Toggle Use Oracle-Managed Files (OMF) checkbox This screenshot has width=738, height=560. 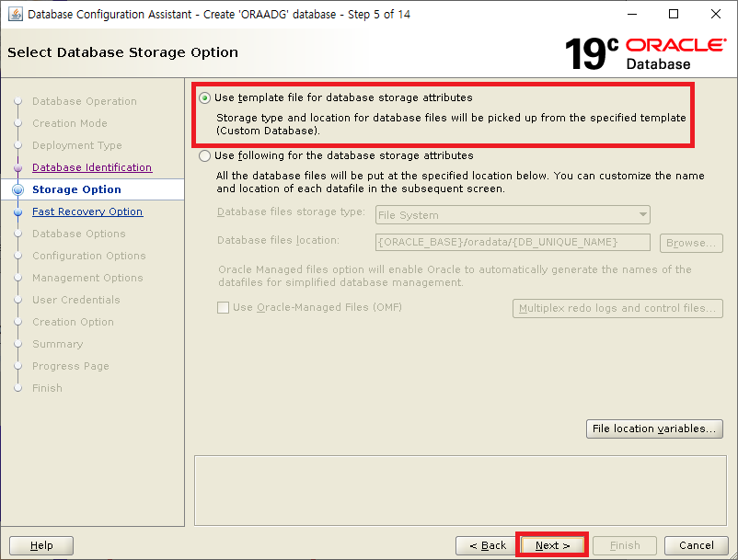point(223,307)
